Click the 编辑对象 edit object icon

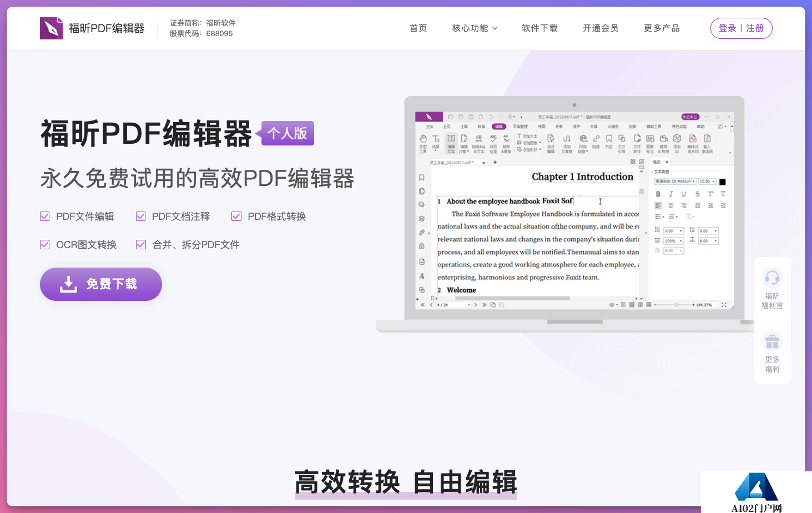click(464, 138)
